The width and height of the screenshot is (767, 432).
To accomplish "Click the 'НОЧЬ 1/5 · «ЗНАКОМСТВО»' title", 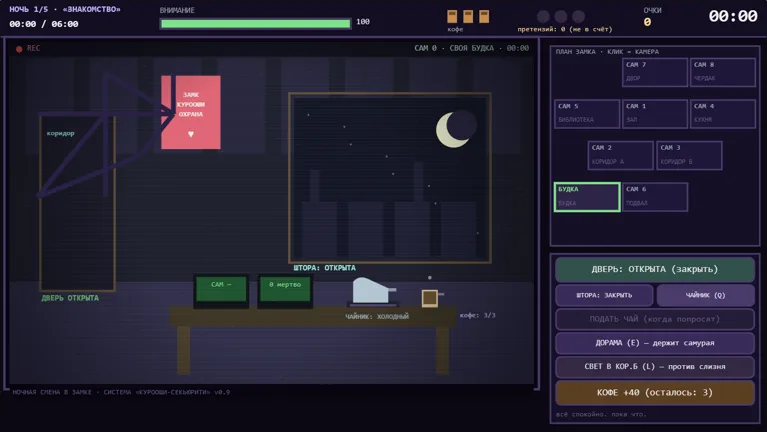I will (x=65, y=9).
